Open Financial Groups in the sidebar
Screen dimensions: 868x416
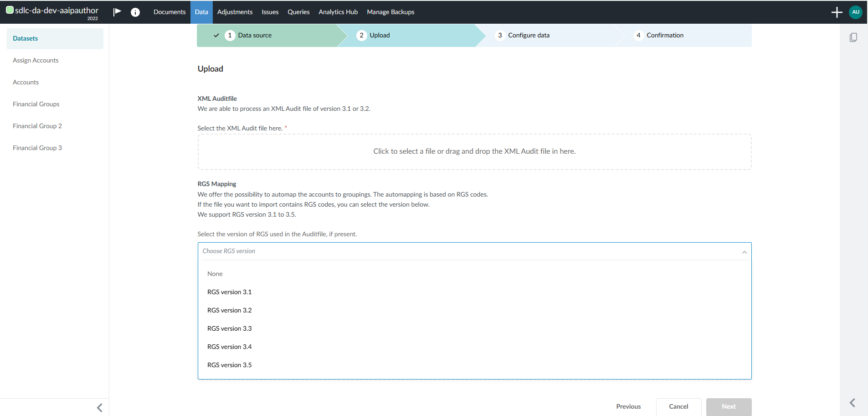36,104
